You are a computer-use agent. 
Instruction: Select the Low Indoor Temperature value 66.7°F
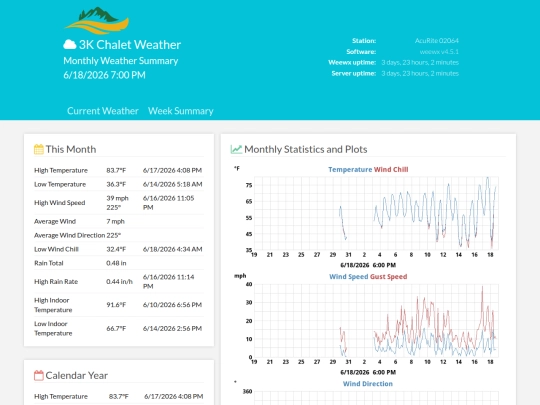pos(116,329)
